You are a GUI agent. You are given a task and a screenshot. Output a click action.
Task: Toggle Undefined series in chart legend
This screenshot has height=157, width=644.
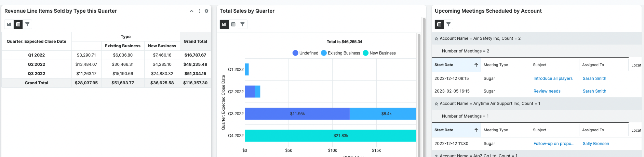pyautogui.click(x=305, y=53)
